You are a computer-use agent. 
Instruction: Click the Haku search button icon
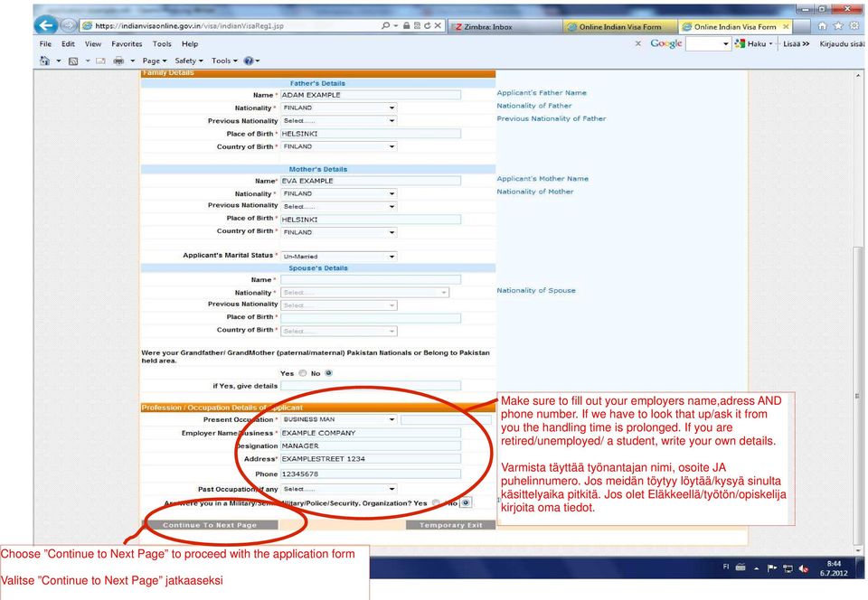click(740, 43)
